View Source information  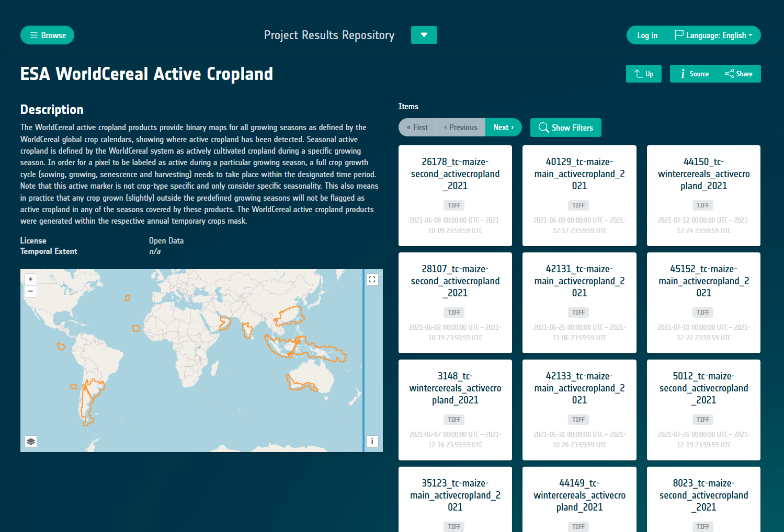click(694, 74)
